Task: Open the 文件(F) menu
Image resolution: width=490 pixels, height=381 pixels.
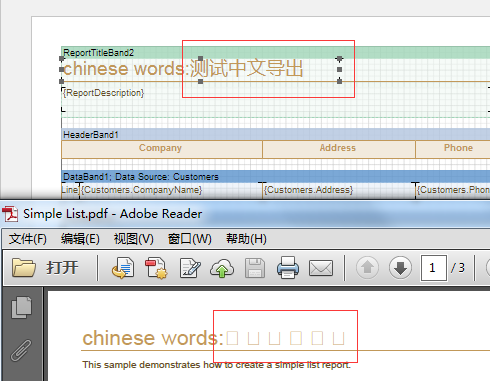Action: click(x=28, y=239)
